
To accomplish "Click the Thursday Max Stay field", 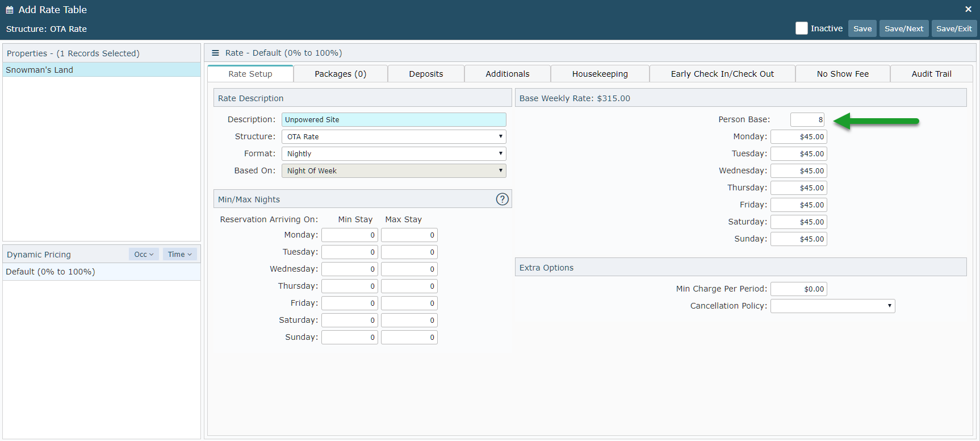I will (409, 286).
